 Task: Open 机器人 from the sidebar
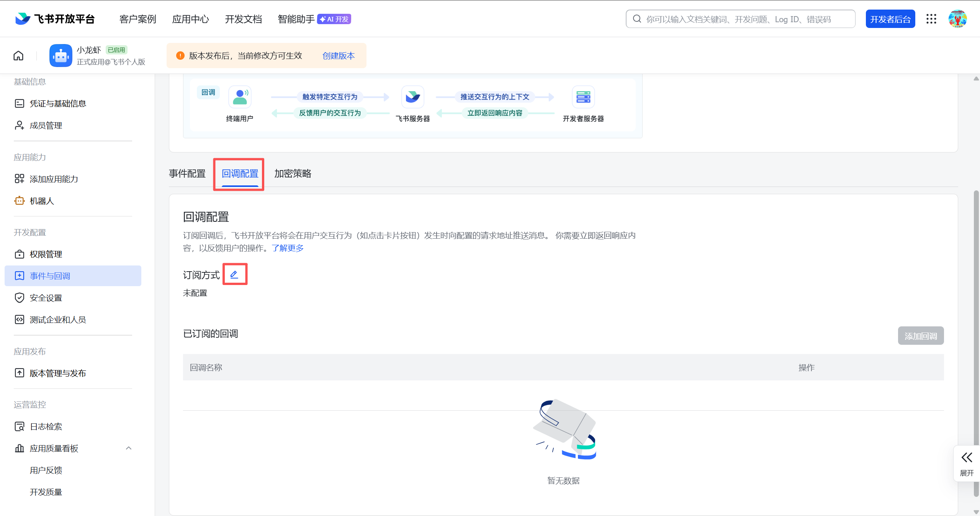click(42, 201)
